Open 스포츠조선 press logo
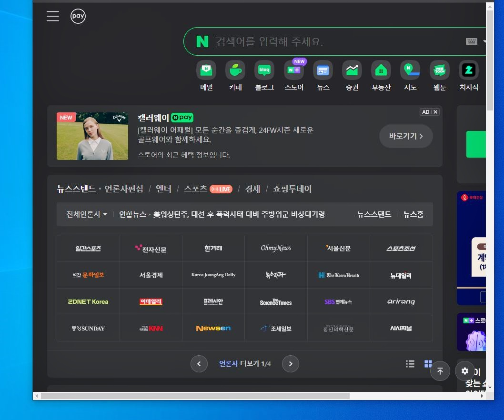The height and width of the screenshot is (420, 504). pos(401,249)
